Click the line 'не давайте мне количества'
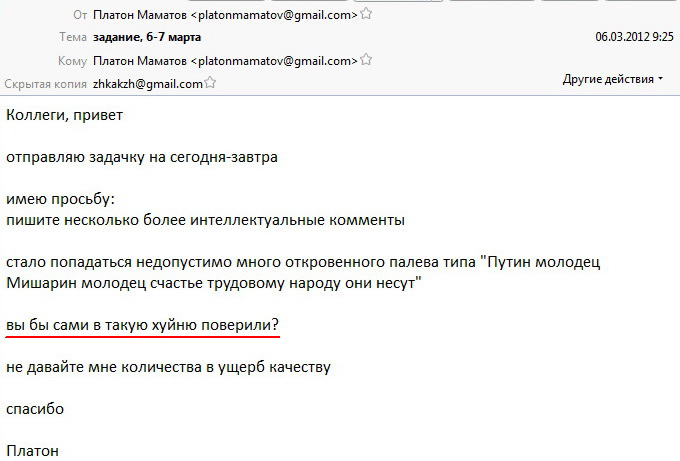This screenshot has height=461, width=680. point(168,367)
